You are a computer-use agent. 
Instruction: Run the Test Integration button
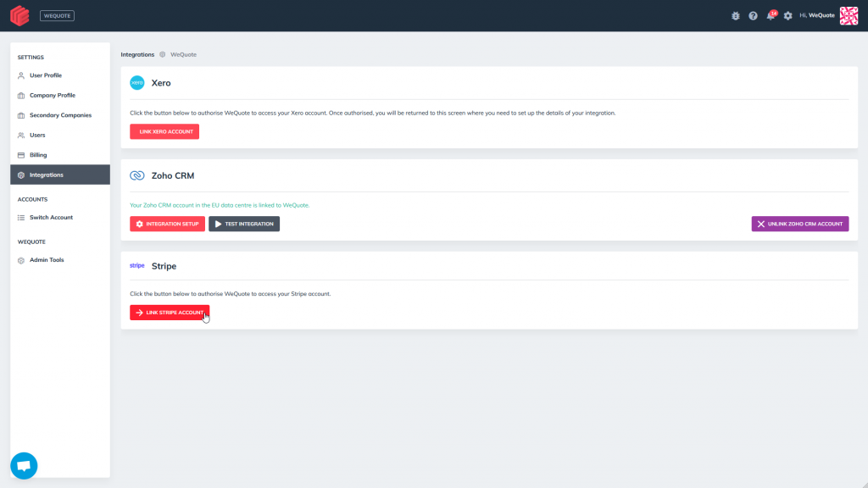[x=244, y=224]
